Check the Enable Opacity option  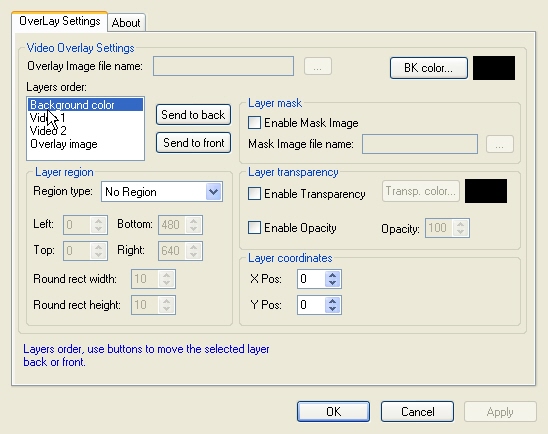(254, 227)
